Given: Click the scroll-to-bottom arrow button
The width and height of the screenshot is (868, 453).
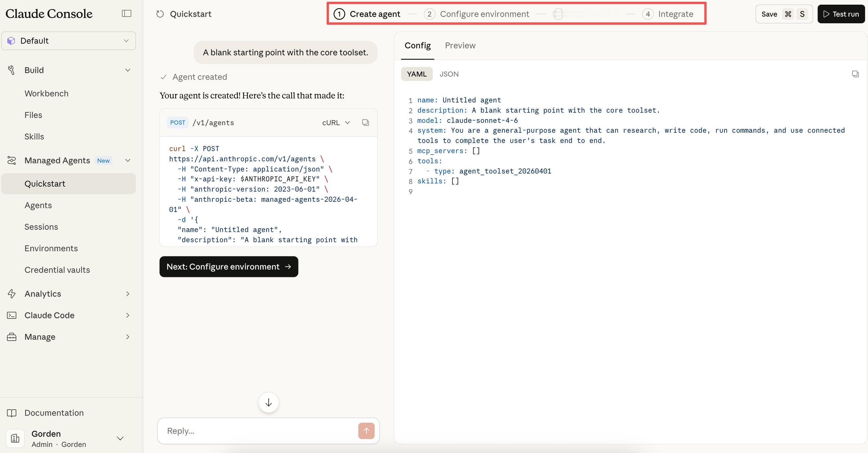Looking at the screenshot, I should click(x=268, y=402).
